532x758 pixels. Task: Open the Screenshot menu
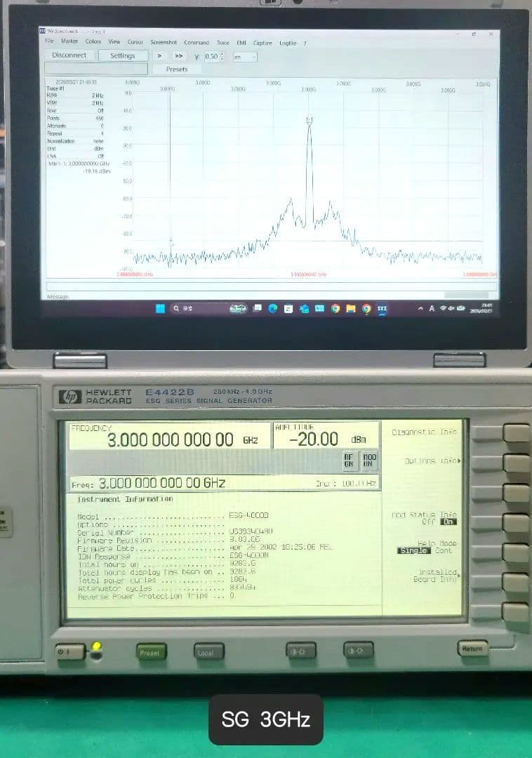pyautogui.click(x=164, y=43)
